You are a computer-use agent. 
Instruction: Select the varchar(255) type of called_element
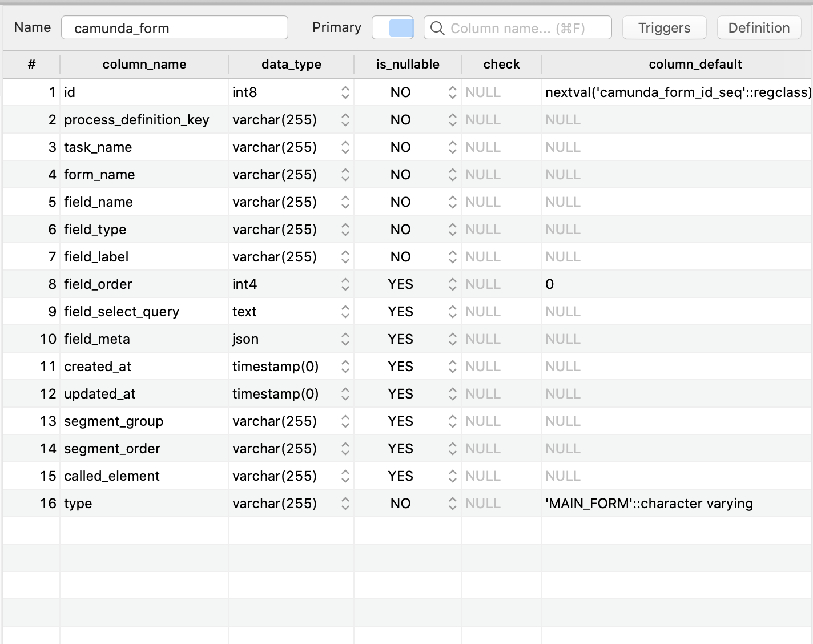point(275,476)
